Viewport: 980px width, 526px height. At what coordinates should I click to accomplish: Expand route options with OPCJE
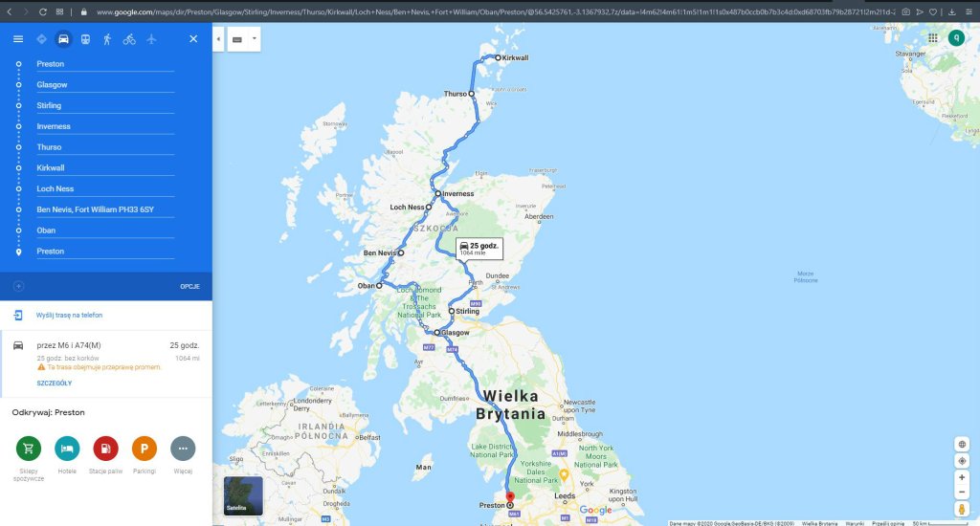[x=190, y=286]
